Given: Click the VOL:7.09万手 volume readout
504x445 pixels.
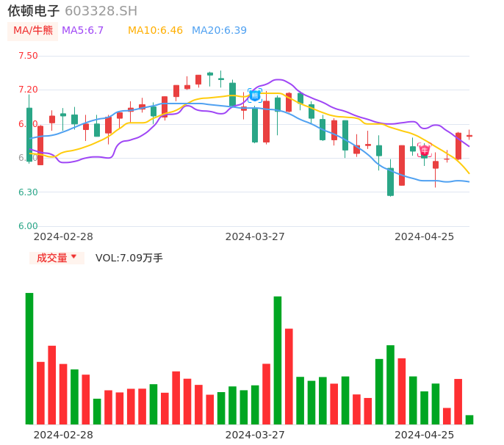Looking at the screenshot, I should click(x=129, y=258).
